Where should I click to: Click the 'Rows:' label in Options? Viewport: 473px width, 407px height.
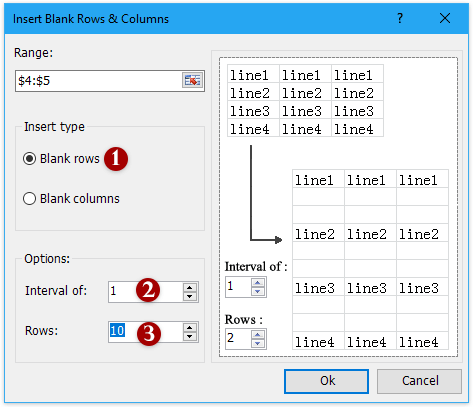41,331
